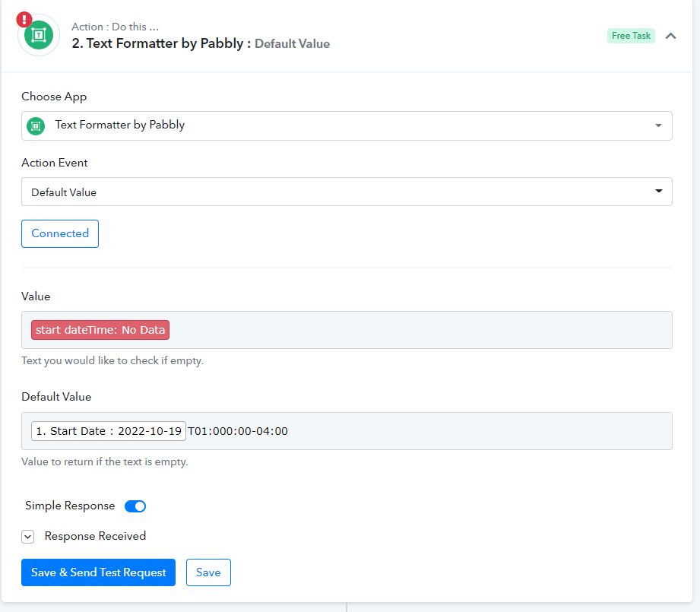Open the Choose App dropdown

tap(347, 126)
